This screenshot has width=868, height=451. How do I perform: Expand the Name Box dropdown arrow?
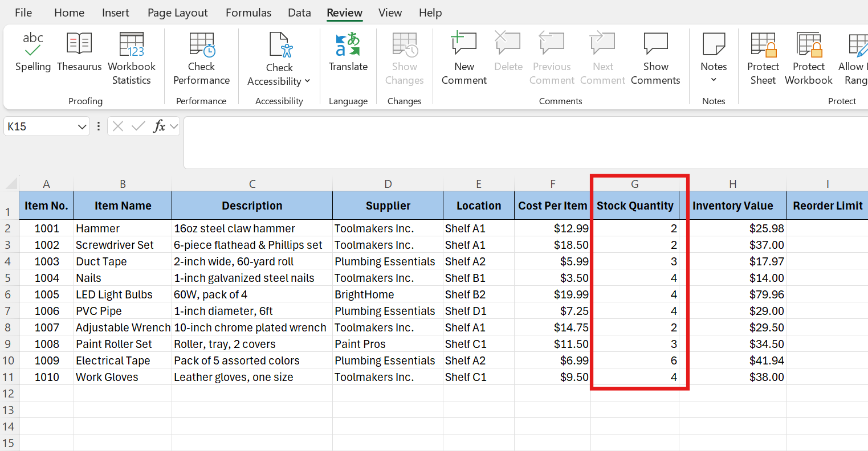click(x=82, y=126)
